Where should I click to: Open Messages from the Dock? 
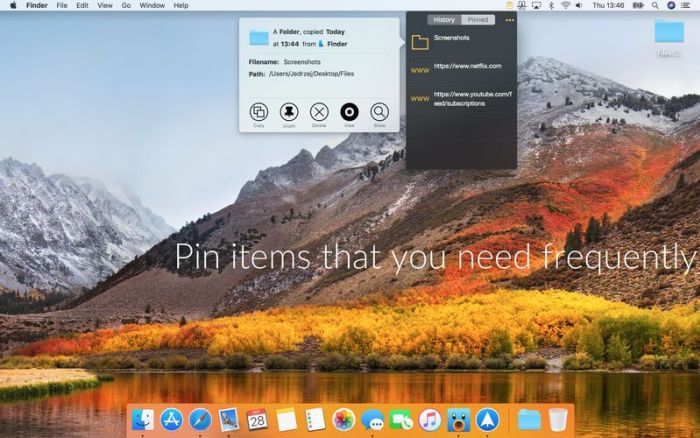pos(372,420)
